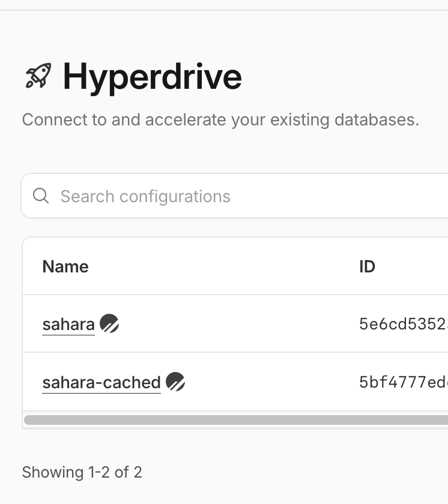Viewport: 448px width, 504px height.
Task: Click the ID column header
Action: click(368, 266)
